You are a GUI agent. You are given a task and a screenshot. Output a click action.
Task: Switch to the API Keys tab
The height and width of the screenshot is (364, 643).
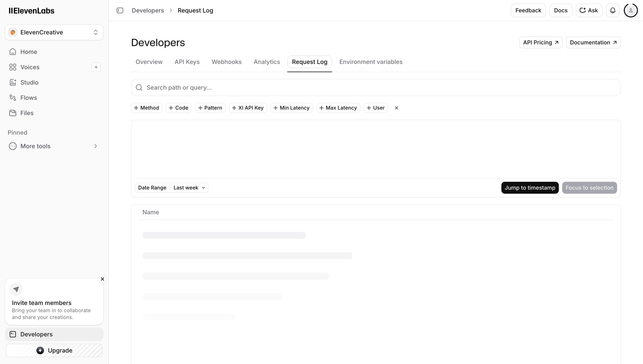click(187, 62)
